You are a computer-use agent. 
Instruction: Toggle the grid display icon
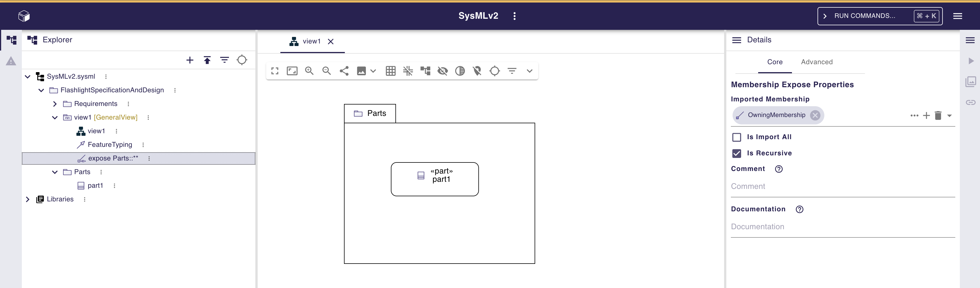[x=390, y=71]
